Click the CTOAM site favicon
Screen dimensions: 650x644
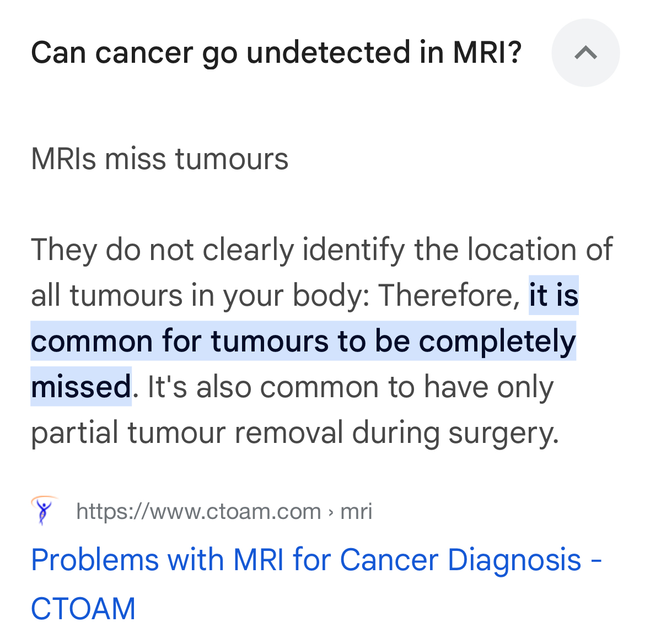coord(44,511)
